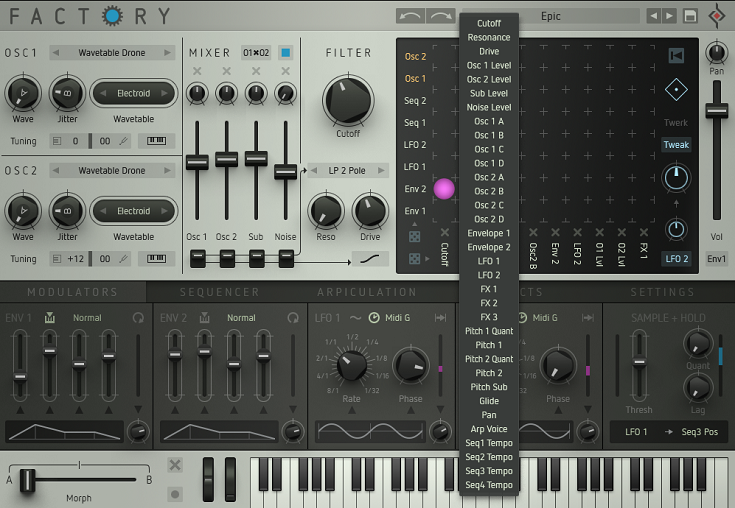Click the LFO 1 sine waveform icon

pos(356,318)
